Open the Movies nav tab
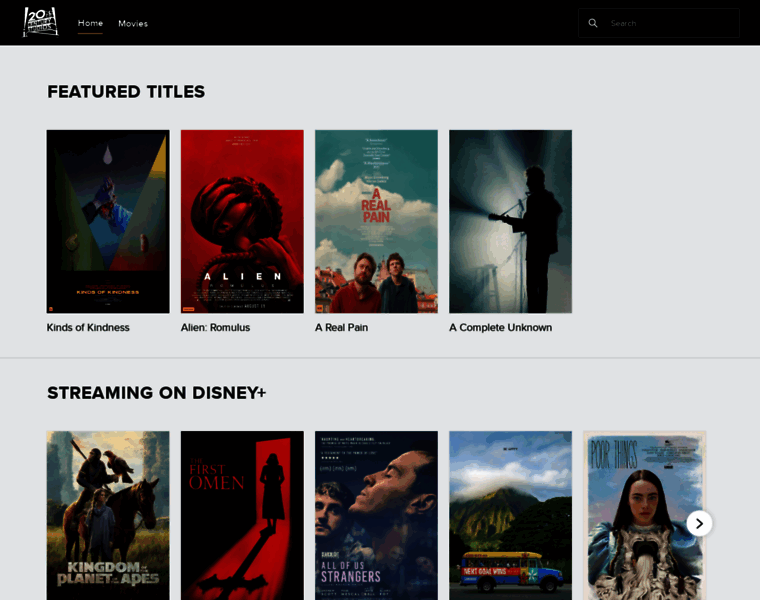760x600 pixels. tap(133, 23)
